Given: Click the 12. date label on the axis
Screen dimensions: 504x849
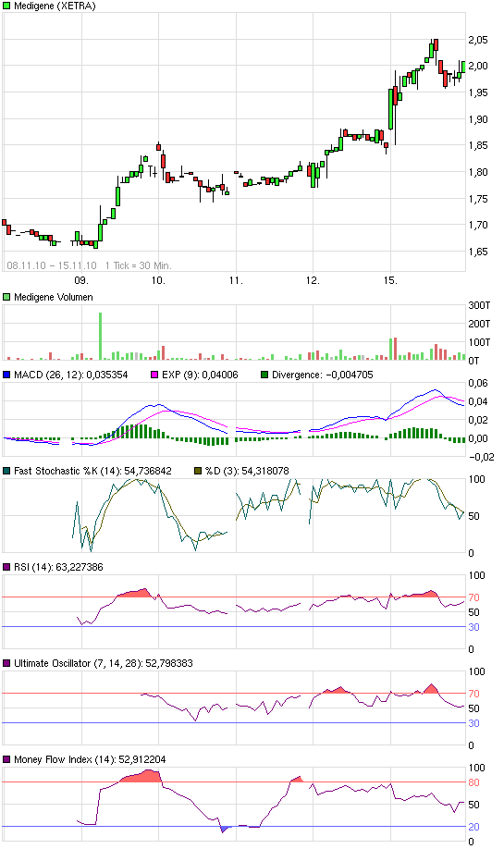Looking at the screenshot, I should [x=313, y=280].
